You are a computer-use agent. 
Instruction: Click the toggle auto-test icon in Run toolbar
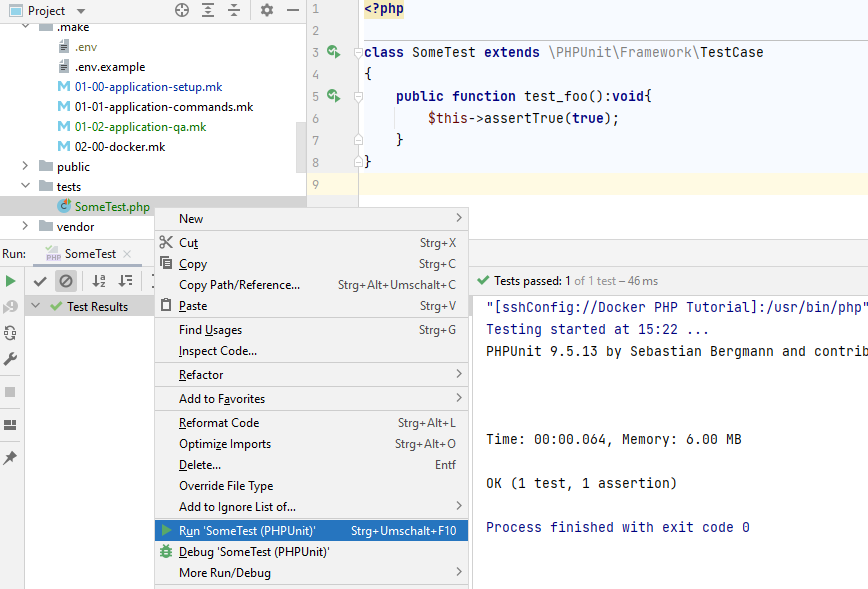10,333
